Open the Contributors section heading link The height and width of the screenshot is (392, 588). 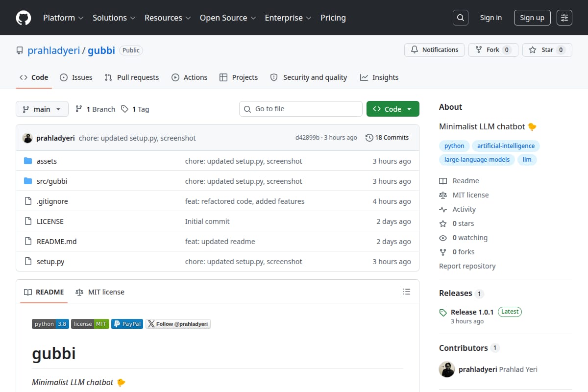[464, 348]
